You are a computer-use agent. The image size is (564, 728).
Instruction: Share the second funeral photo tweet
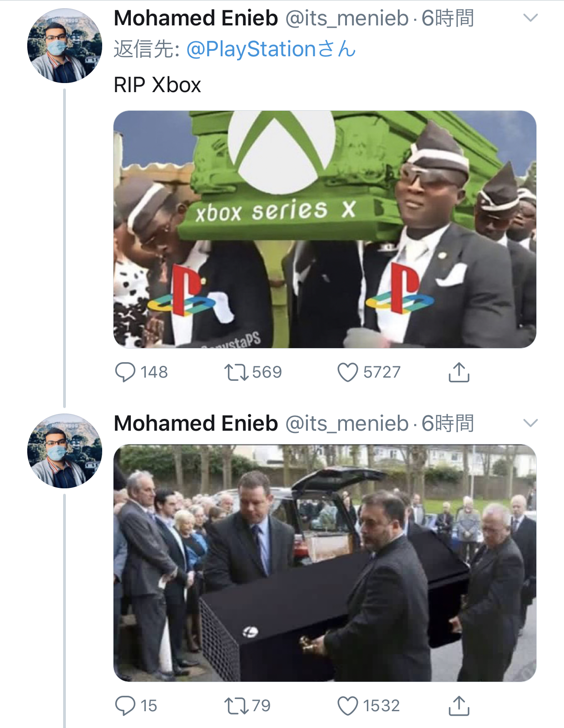pyautogui.click(x=459, y=706)
